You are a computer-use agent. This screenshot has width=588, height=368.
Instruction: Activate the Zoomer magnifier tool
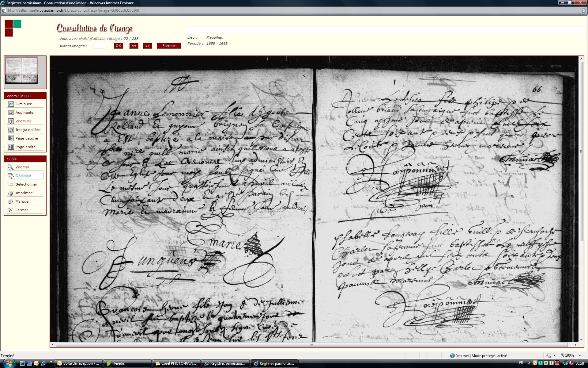tap(11, 167)
